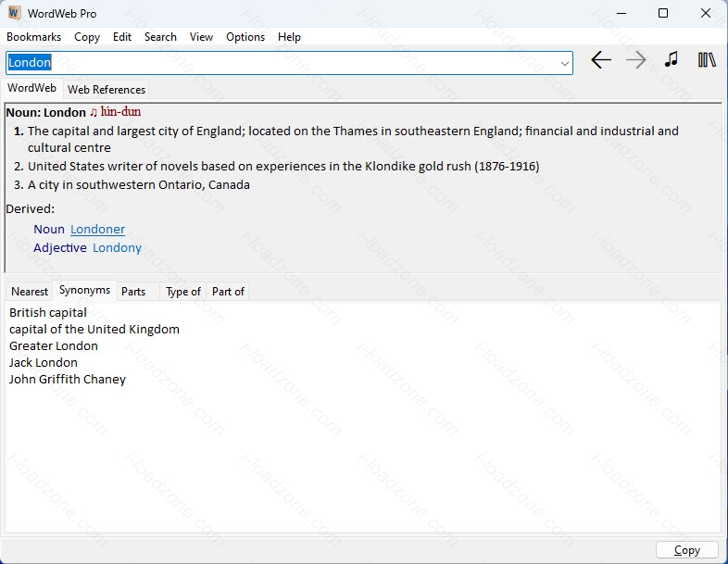Go back with the left arrow icon
Image resolution: width=728 pixels, height=564 pixels.
coord(601,60)
